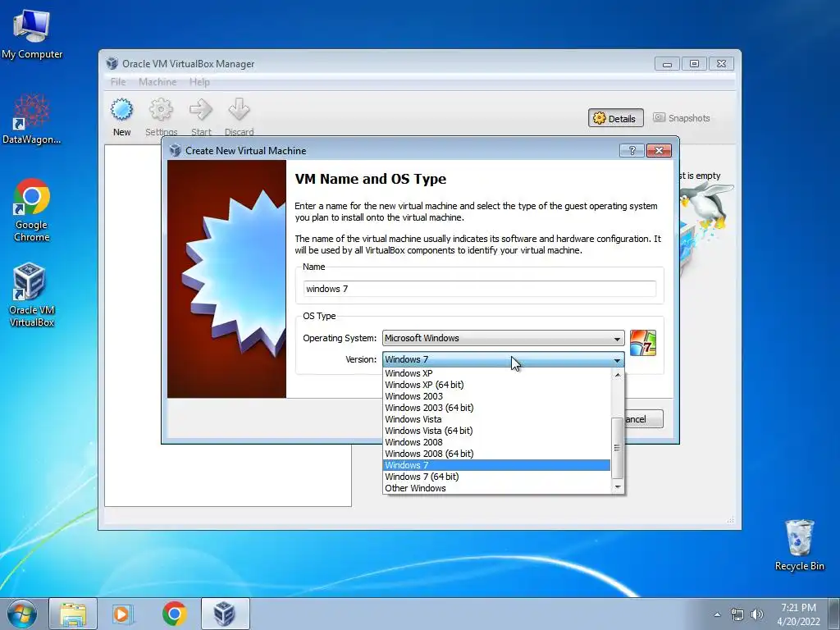
Task: Choose Windows 7 (64 bit) option
Action: click(x=497, y=477)
